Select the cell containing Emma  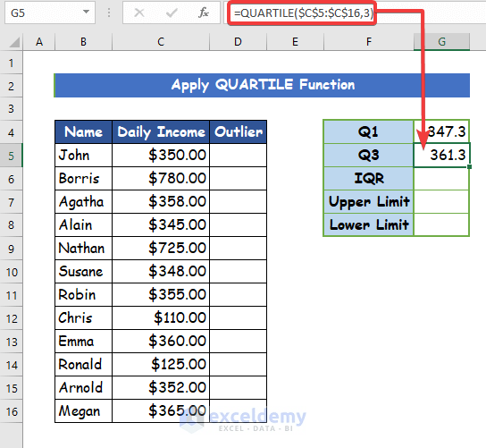[83, 342]
